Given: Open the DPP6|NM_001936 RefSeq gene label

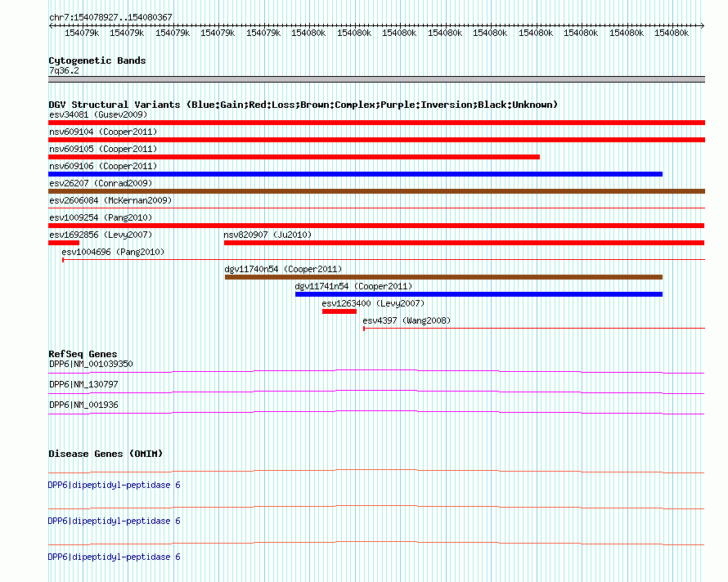Looking at the screenshot, I should [x=83, y=405].
